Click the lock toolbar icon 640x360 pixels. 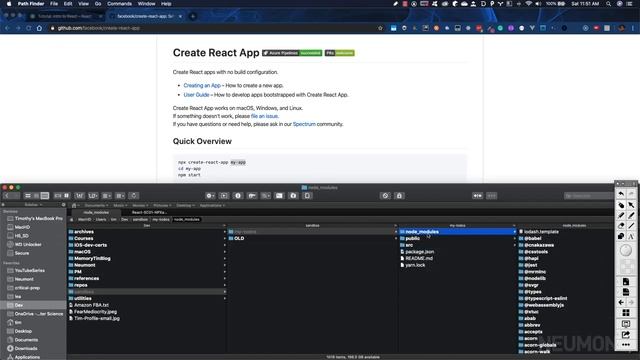point(399,196)
